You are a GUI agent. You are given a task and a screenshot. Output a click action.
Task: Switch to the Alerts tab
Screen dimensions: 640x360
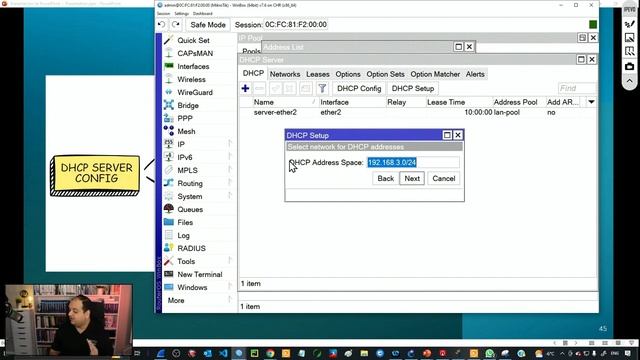click(x=475, y=74)
